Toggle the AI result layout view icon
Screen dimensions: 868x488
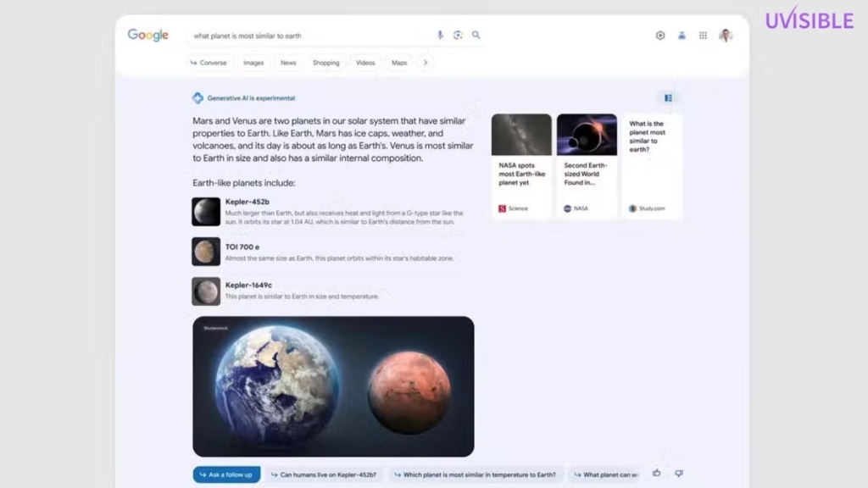click(668, 98)
